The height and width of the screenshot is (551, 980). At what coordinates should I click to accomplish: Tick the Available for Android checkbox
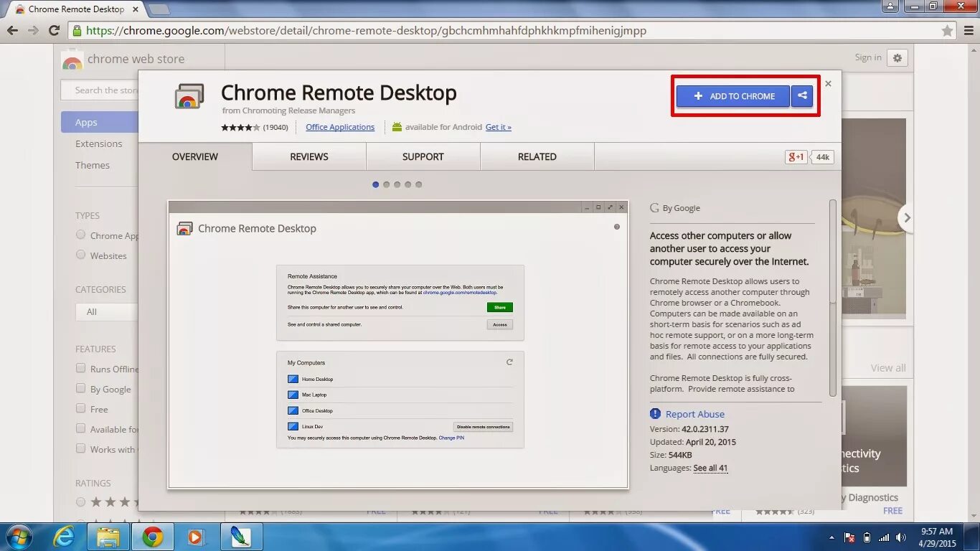pyautogui.click(x=80, y=428)
